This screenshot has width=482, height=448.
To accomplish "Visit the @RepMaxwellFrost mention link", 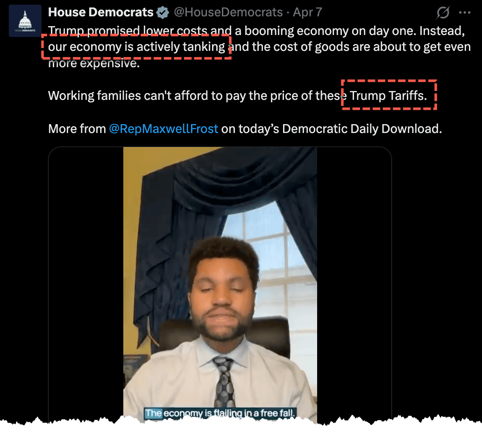I will [163, 129].
